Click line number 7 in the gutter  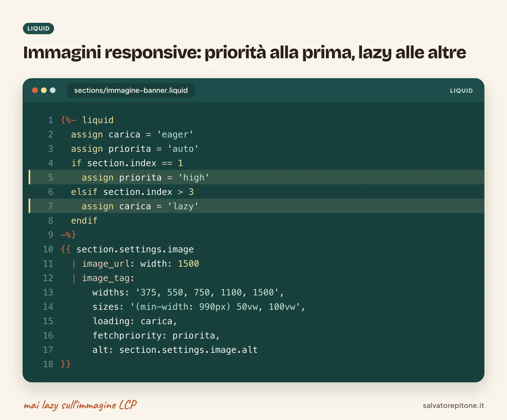click(51, 206)
